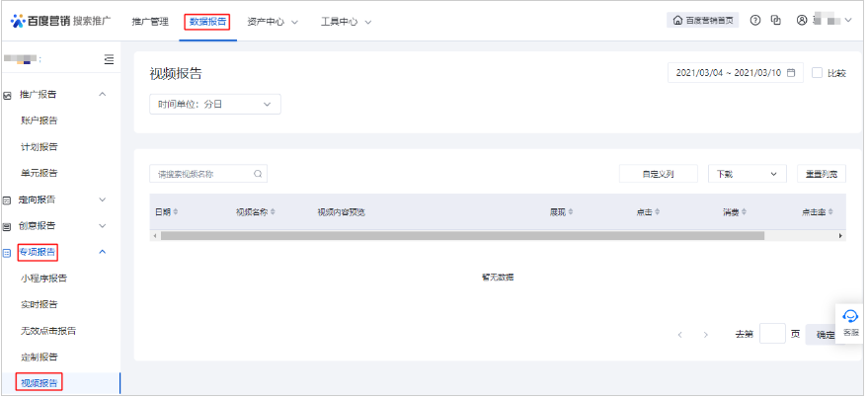This screenshot has width=868, height=399.
Task: Click the copy windows icon in header
Action: pos(776,21)
